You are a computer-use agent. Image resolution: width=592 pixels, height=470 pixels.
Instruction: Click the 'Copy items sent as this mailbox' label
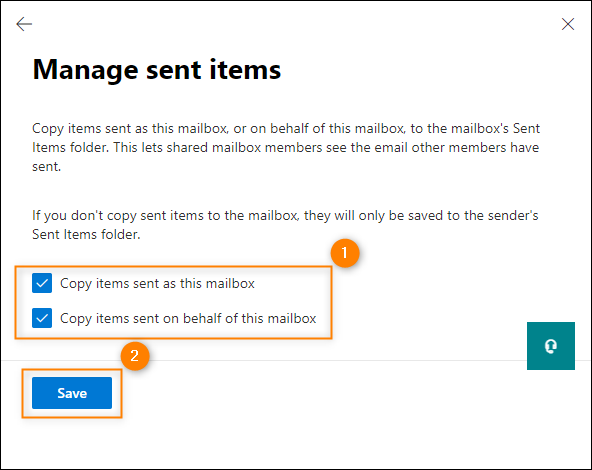(157, 284)
